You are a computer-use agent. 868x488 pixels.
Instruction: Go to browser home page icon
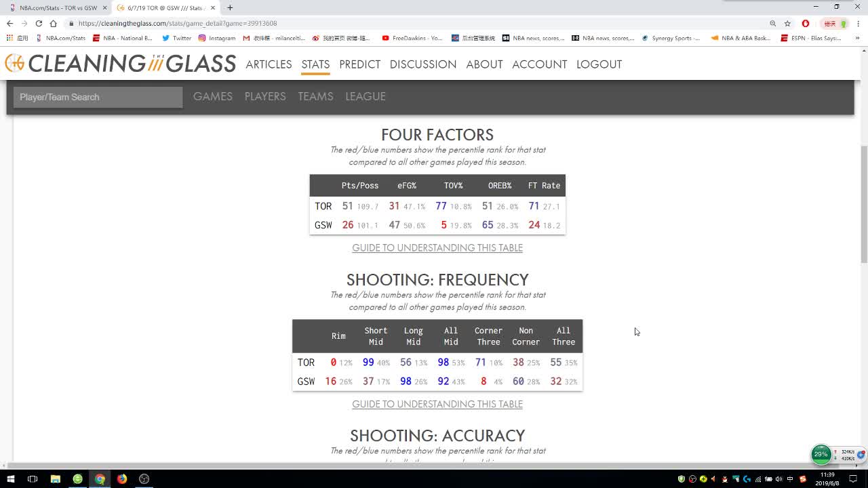54,23
